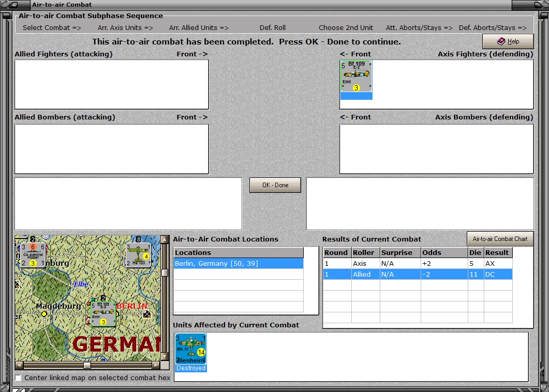This screenshot has width=549, height=392.
Task: Click the map's vertical scrollbar thumb
Action: (165, 273)
